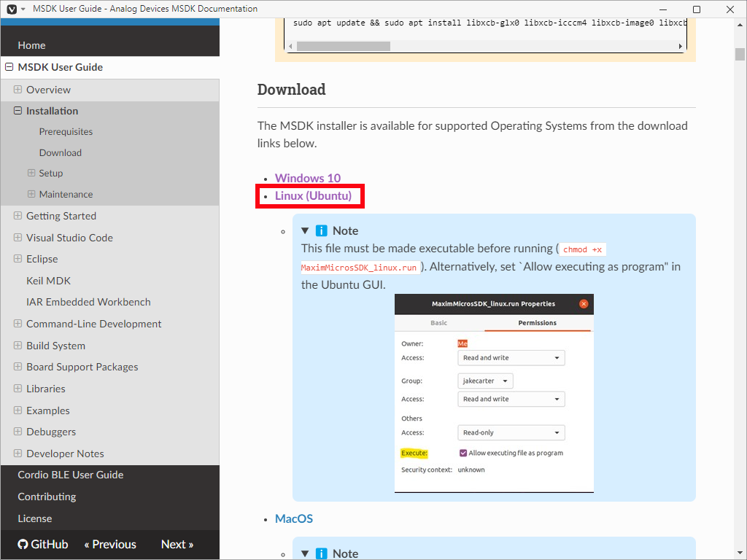
Task: Click the Getting Started sidebar label
Action: (x=61, y=216)
